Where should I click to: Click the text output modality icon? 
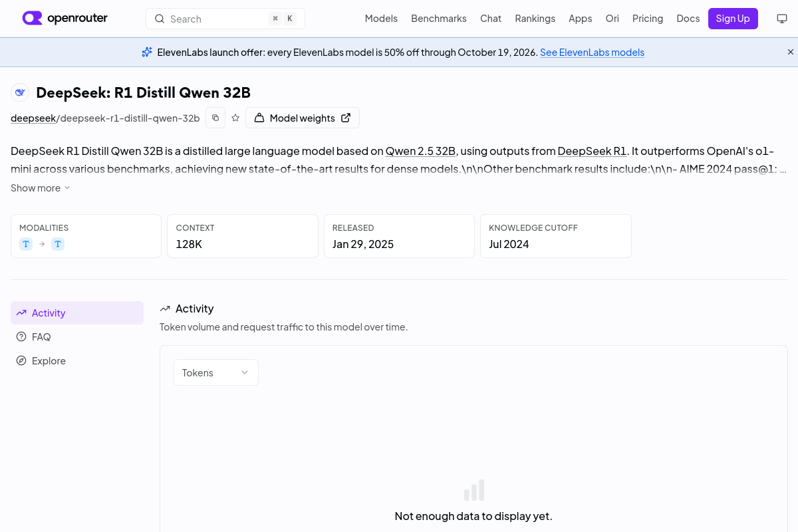(58, 244)
